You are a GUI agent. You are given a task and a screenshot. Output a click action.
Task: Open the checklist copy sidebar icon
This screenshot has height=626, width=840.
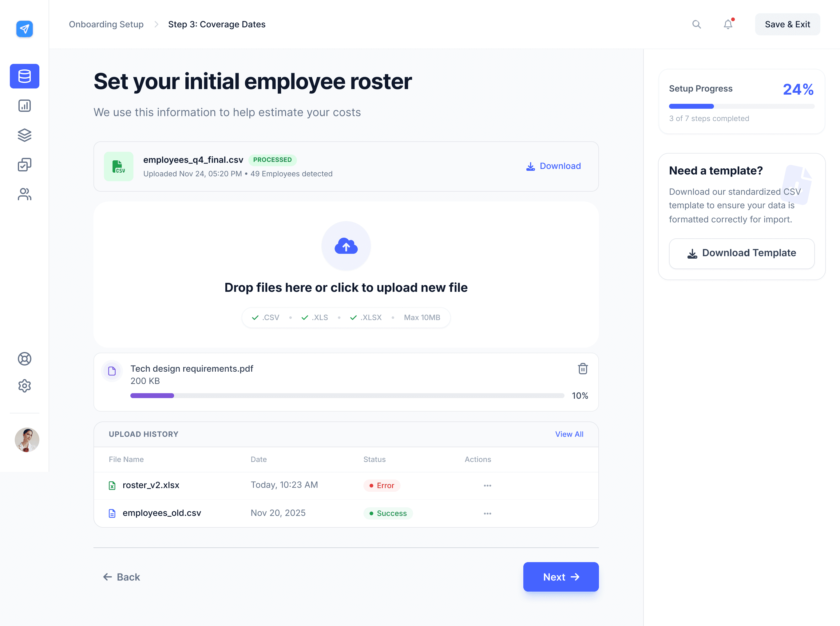(24, 164)
